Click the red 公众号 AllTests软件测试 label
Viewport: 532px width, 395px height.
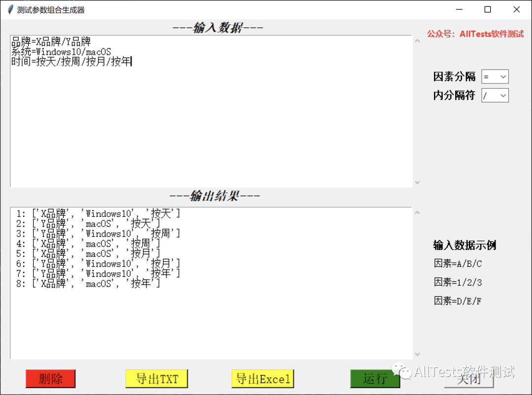coord(475,35)
